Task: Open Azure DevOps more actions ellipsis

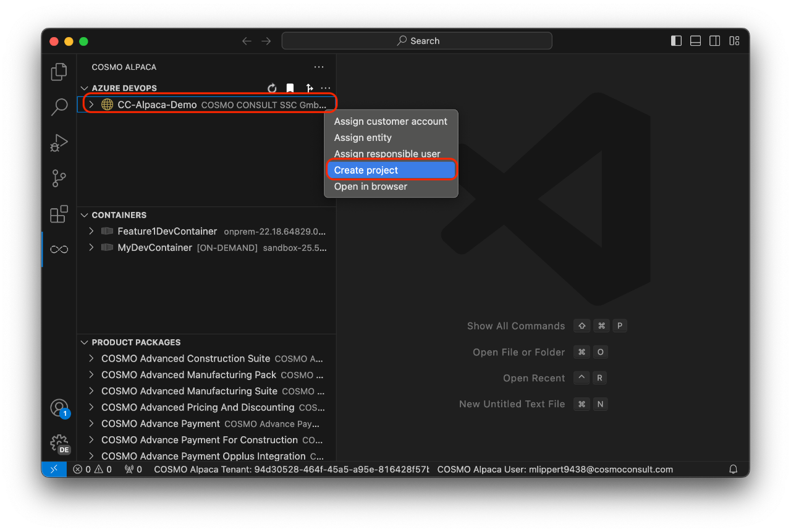Action: [x=326, y=88]
